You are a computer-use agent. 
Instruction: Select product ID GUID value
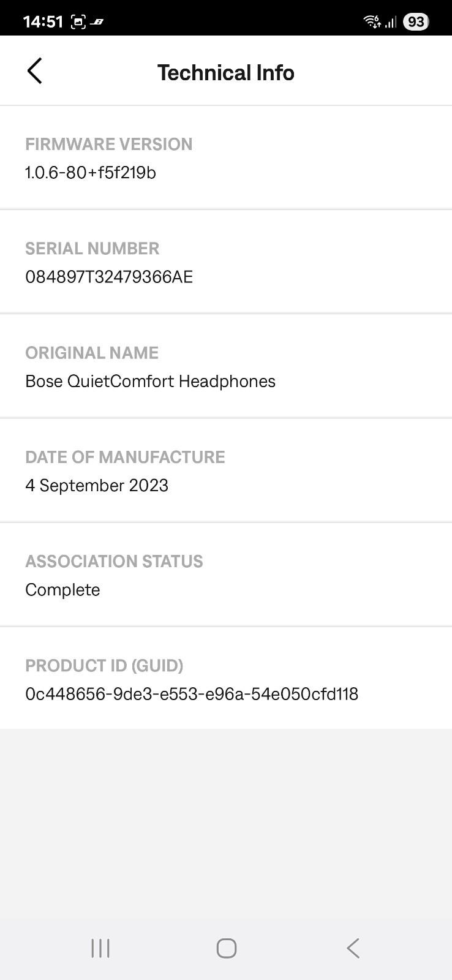coord(192,694)
